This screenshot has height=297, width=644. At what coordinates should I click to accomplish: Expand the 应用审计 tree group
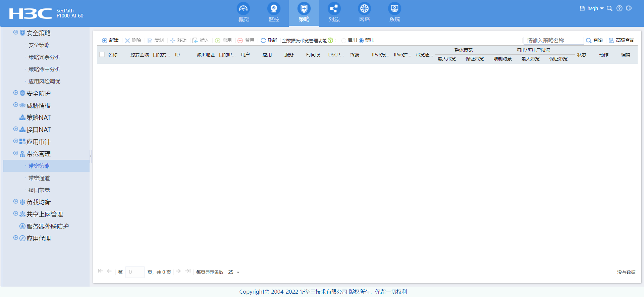pos(15,141)
